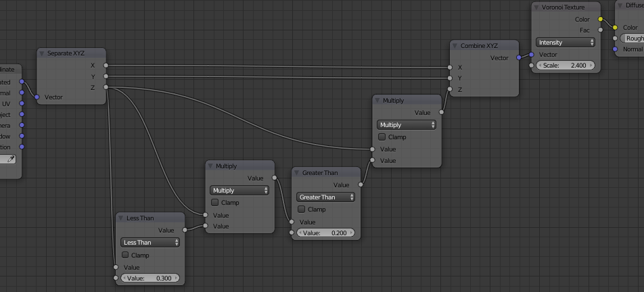Click the Z input socket of Combine XYZ
644x292 pixels.
pyautogui.click(x=450, y=89)
